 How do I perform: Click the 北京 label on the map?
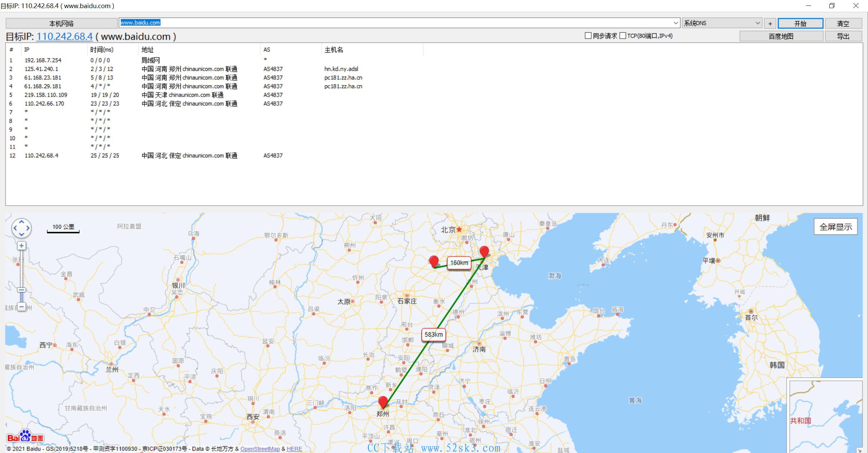(448, 230)
